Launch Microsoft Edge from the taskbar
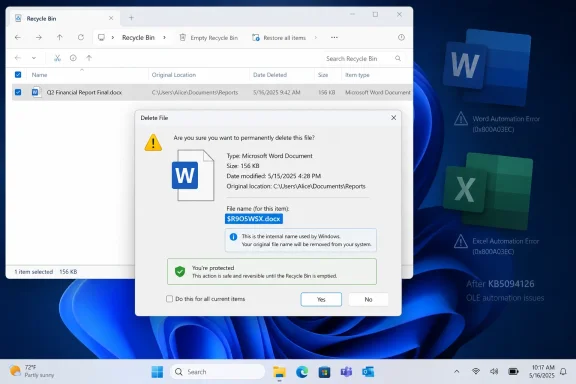This screenshot has height=384, width=576. [x=302, y=372]
